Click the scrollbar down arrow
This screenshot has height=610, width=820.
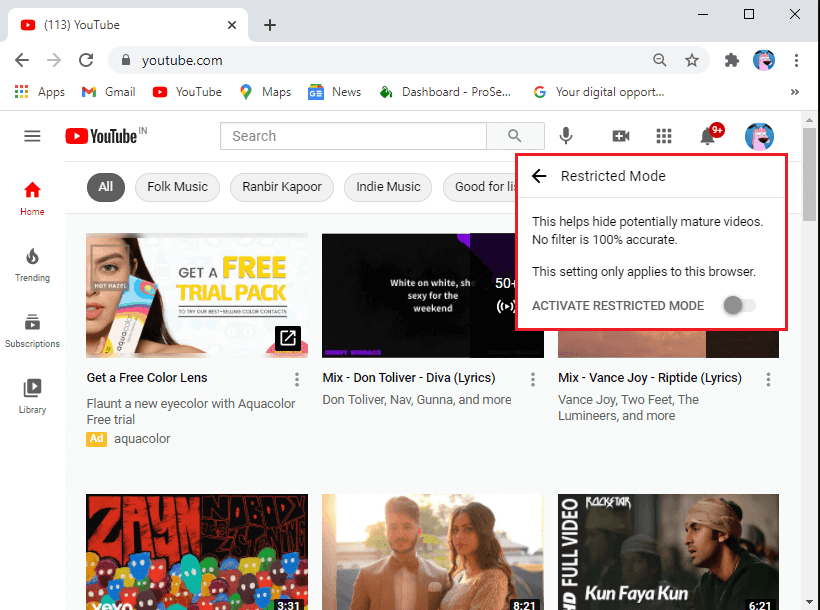pos(809,602)
